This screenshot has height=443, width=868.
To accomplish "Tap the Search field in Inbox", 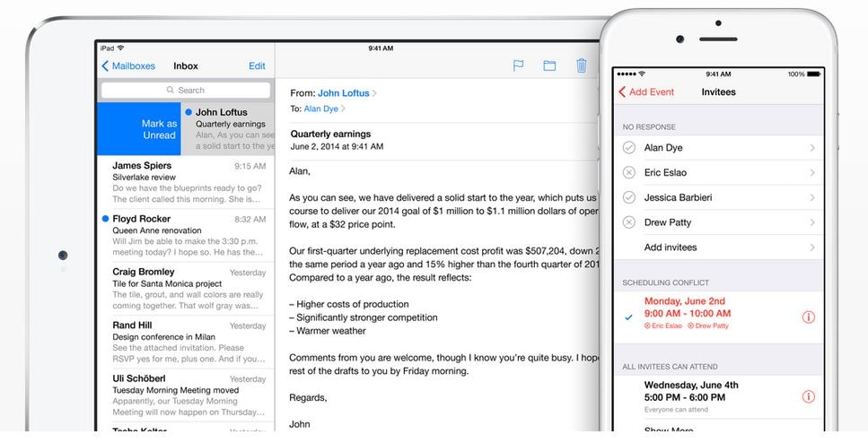I will (x=186, y=91).
